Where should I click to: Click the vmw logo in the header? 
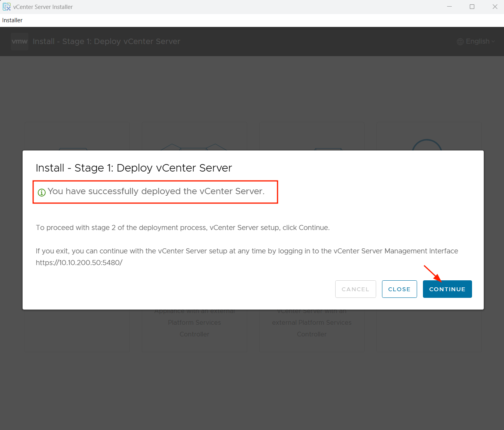point(19,41)
